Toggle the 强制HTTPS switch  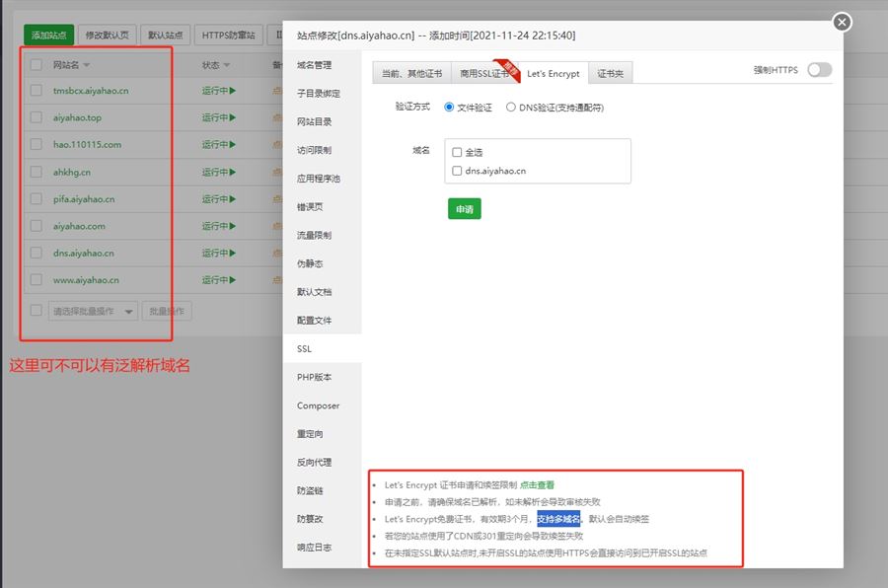819,69
